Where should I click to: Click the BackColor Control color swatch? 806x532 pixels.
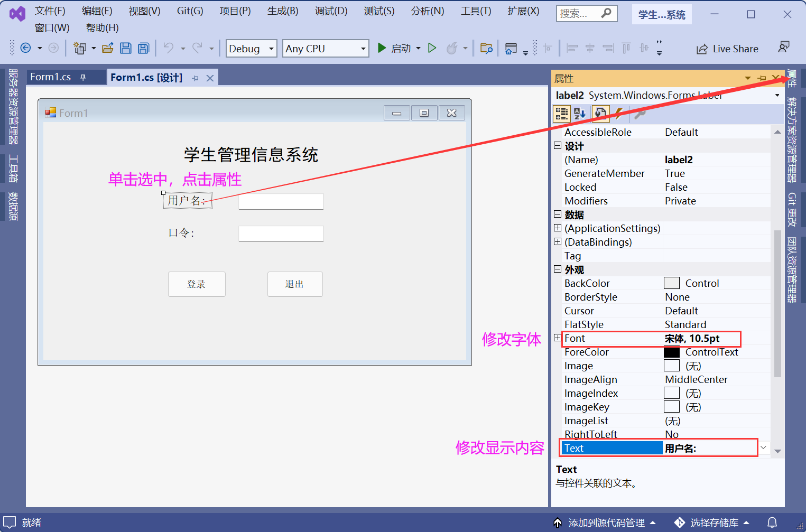672,283
